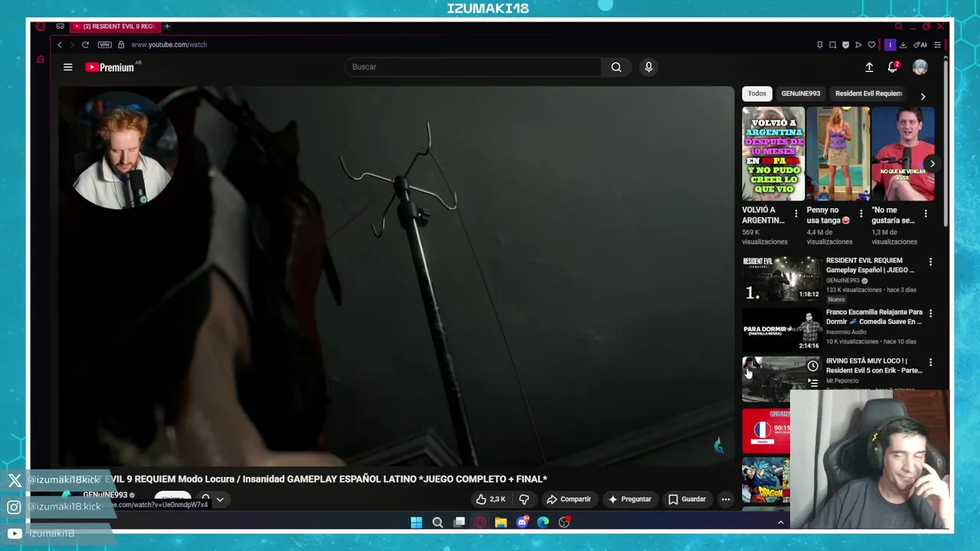Click the browser pin icon in toolbar

819,44
